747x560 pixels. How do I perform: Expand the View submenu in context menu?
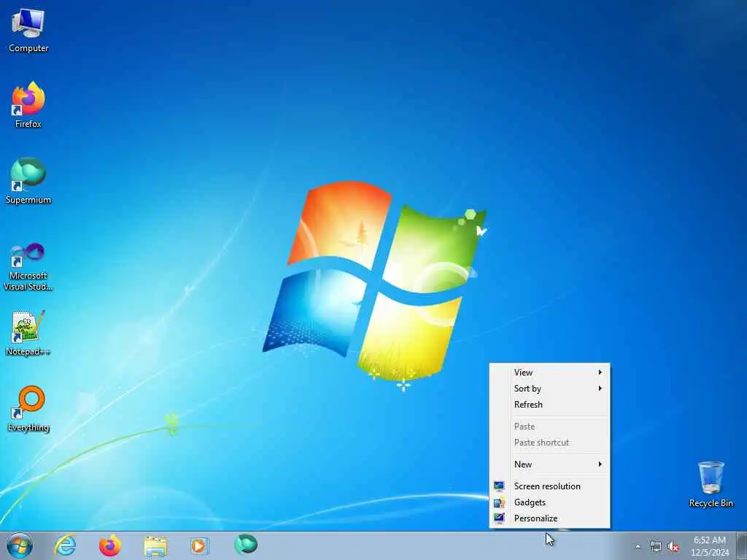(550, 373)
